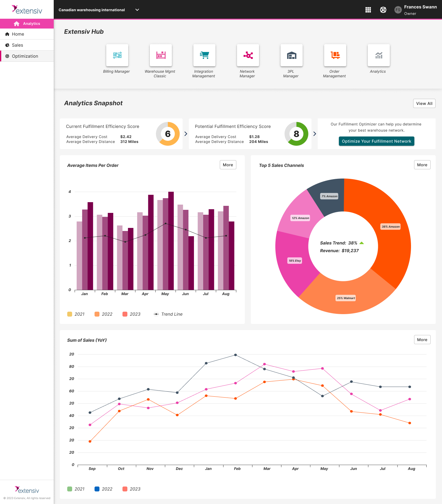Toggle Trend Line legend entry
This screenshot has width=442, height=504.
(x=168, y=314)
